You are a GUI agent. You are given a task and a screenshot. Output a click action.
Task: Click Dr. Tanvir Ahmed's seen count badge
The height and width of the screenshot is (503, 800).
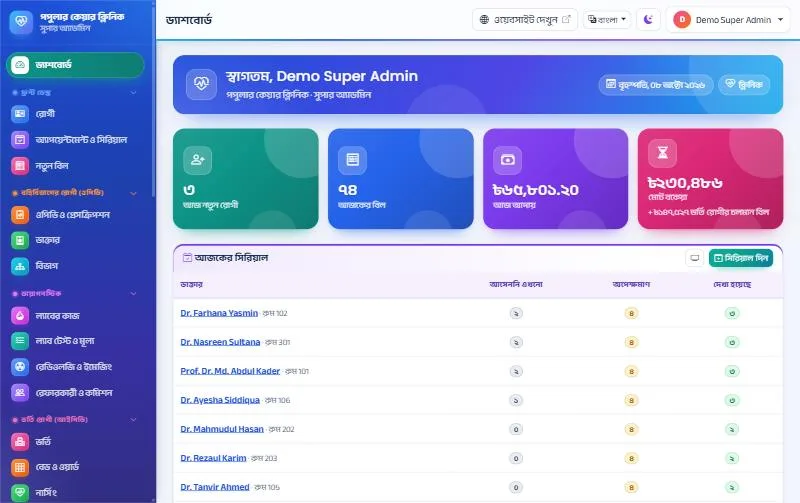click(732, 487)
